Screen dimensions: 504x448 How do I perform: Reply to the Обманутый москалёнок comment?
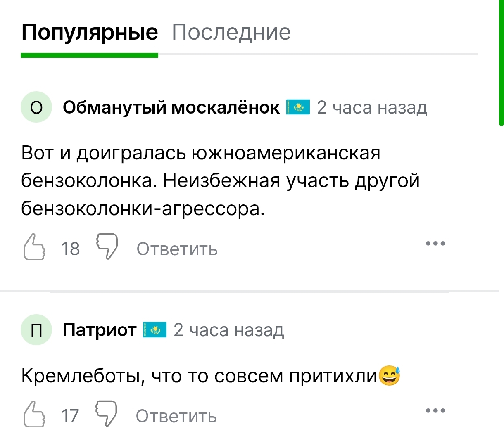pyautogui.click(x=177, y=249)
